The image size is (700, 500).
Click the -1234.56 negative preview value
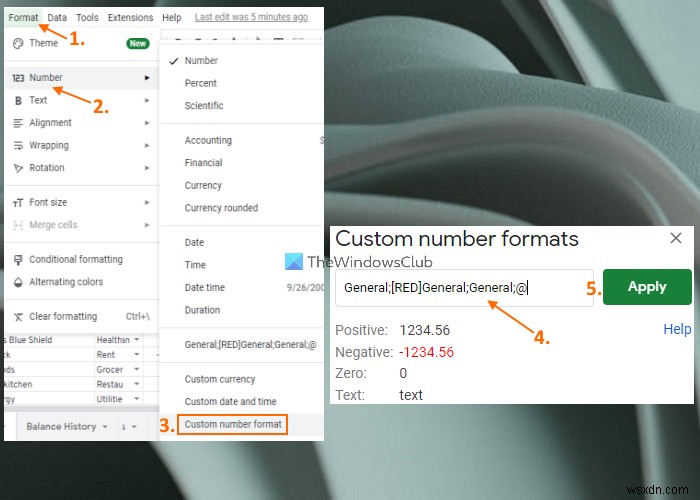click(x=426, y=352)
